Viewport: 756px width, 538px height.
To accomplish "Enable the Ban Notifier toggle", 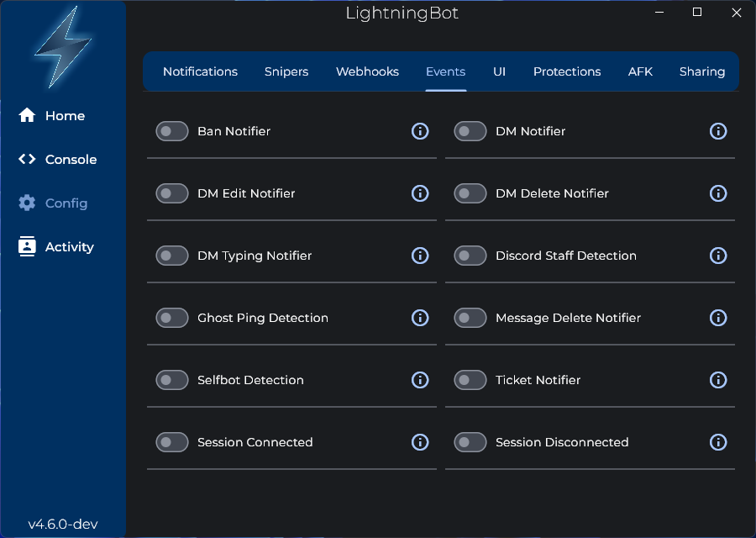I will [x=171, y=131].
